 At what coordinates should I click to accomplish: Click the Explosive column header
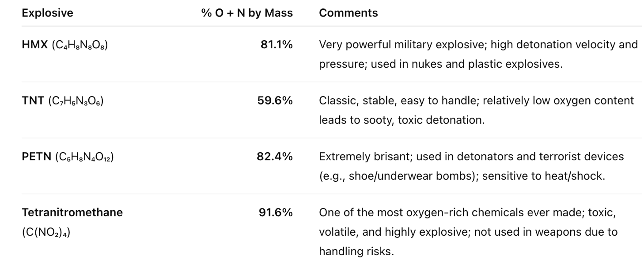[x=47, y=13]
